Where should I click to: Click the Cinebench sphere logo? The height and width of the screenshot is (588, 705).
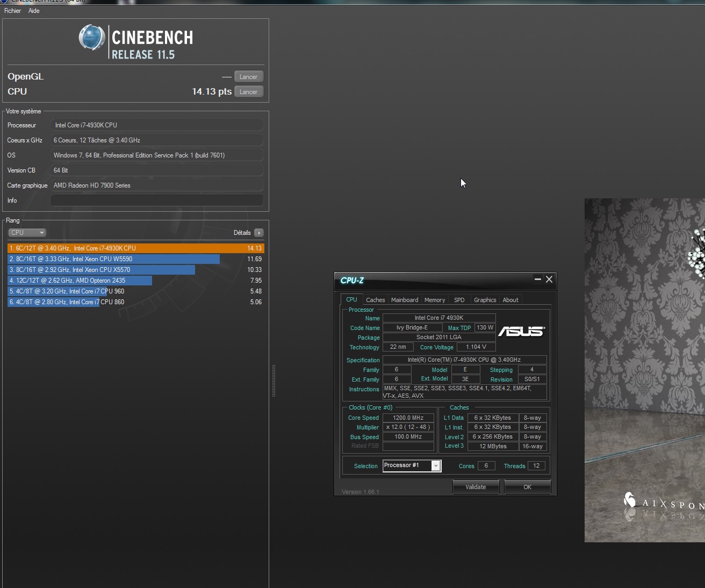pos(92,38)
